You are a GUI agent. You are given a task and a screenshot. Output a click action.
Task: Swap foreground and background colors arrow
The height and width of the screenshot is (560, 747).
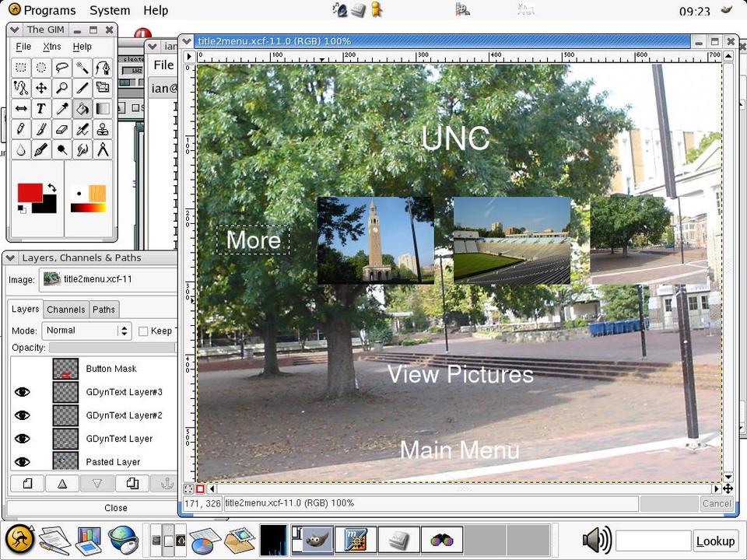tap(51, 188)
